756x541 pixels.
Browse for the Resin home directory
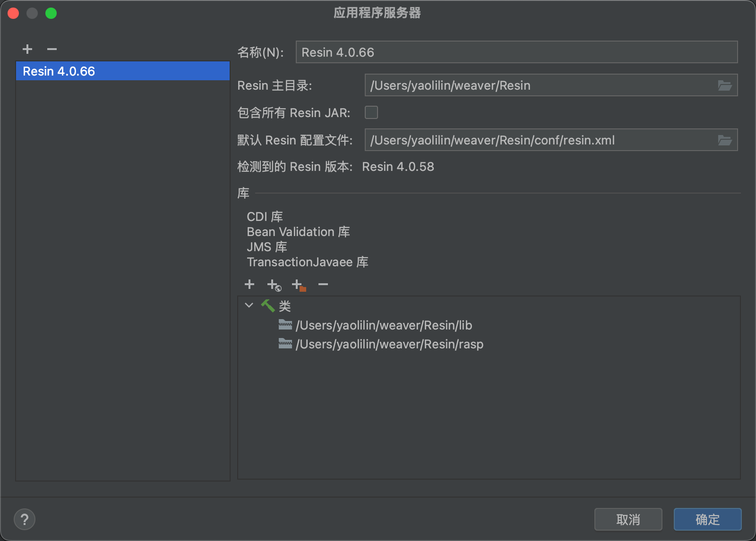(x=725, y=85)
